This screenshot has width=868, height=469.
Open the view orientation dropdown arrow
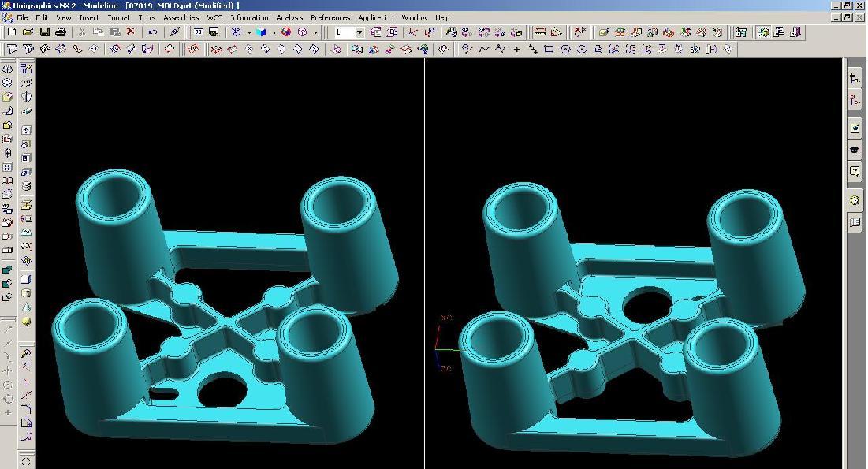(248, 32)
